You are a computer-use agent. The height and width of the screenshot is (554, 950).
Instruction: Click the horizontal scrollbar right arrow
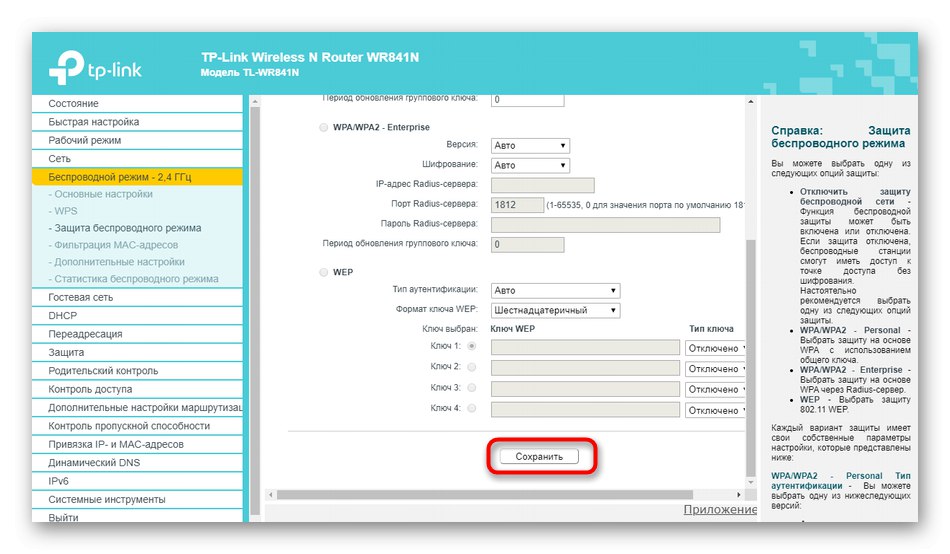click(x=739, y=495)
